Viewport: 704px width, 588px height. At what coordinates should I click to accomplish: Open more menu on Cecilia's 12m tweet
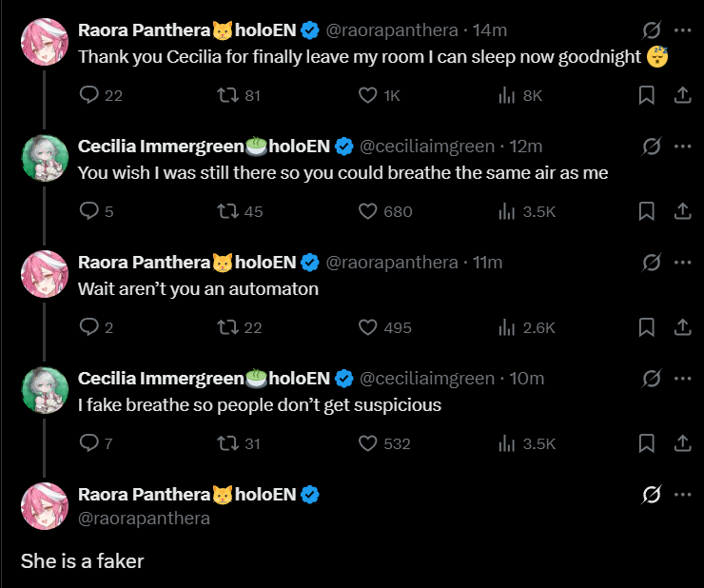coord(682,147)
